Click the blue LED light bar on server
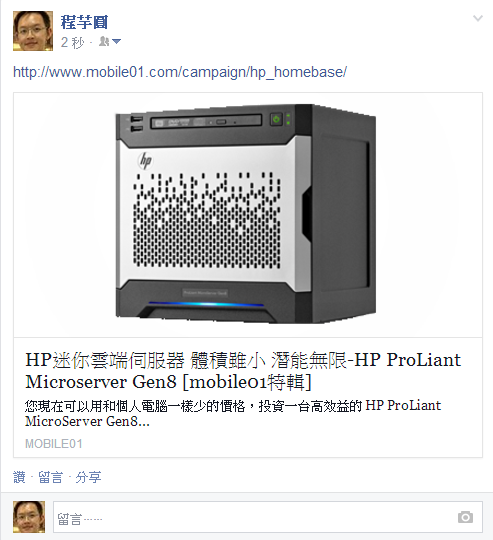 tap(206, 304)
